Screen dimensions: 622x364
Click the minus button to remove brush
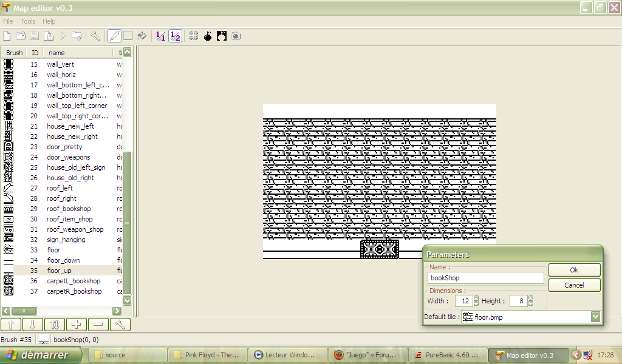tap(98, 325)
